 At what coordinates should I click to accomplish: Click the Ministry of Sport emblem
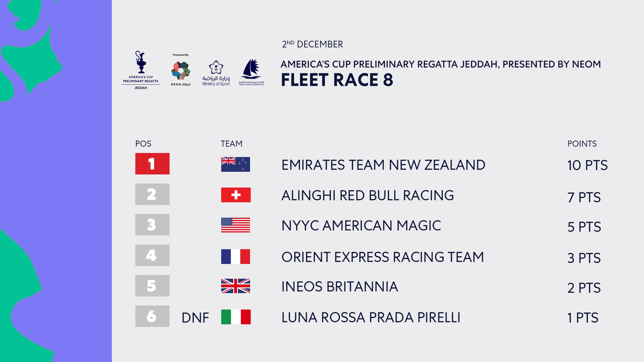(216, 73)
